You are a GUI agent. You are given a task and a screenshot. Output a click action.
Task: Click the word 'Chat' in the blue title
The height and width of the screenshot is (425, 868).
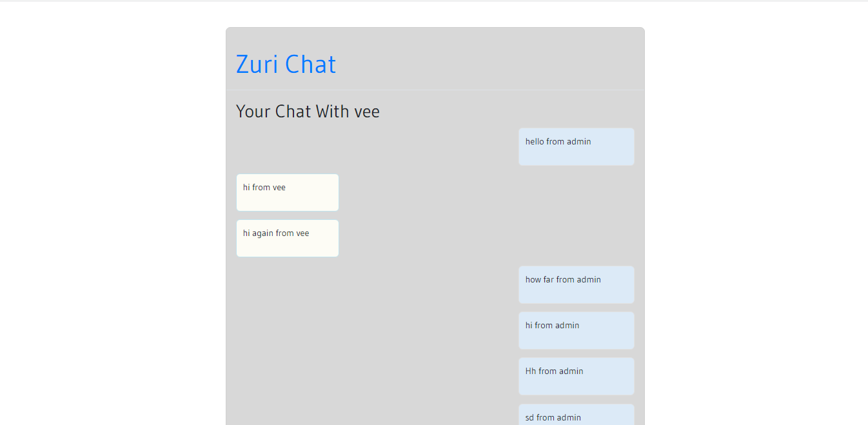pyautogui.click(x=311, y=64)
